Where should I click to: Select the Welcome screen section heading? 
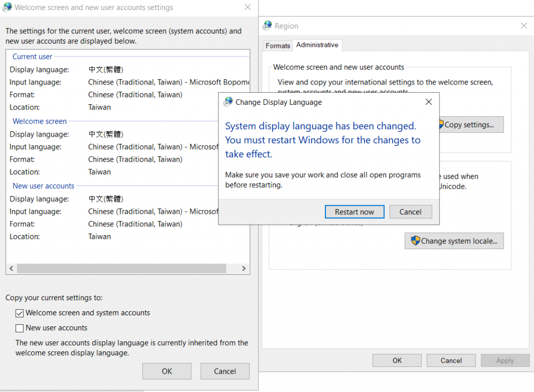(x=40, y=121)
